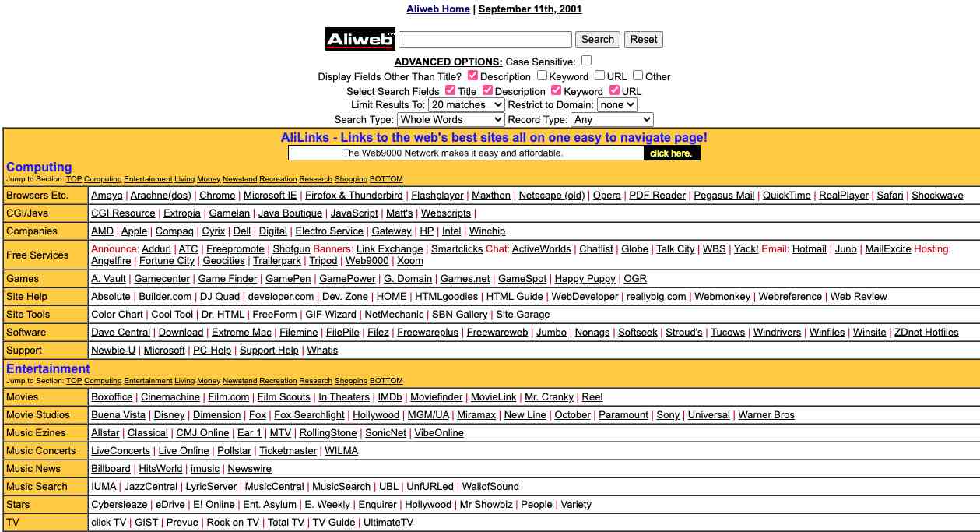Open the Billboard link in Music News
The height and width of the screenshot is (532, 980).
pyautogui.click(x=111, y=469)
